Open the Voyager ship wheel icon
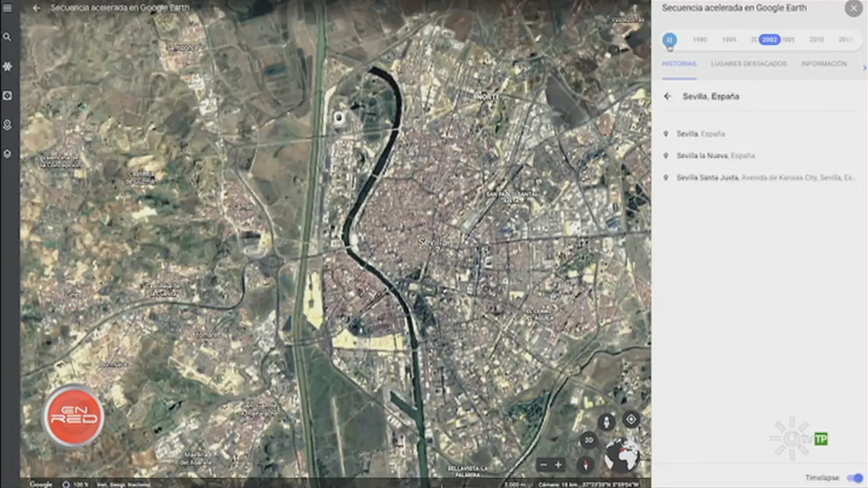This screenshot has height=488, width=868. tap(7, 66)
